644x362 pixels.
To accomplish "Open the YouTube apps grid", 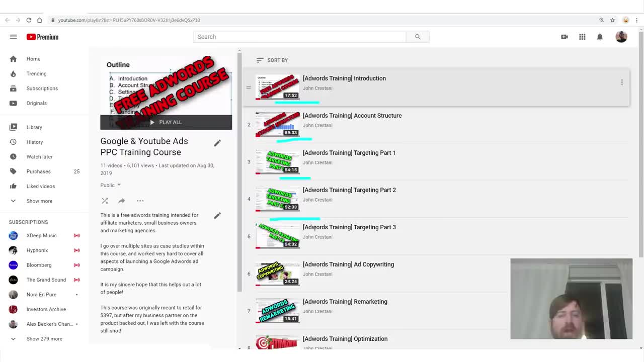I will pyautogui.click(x=582, y=37).
